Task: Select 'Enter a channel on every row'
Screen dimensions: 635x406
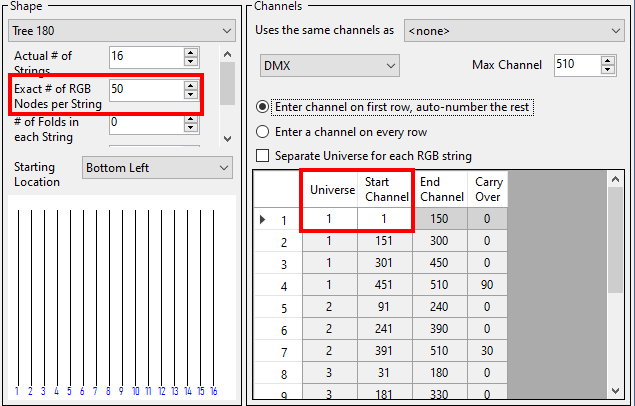Action: [263, 131]
